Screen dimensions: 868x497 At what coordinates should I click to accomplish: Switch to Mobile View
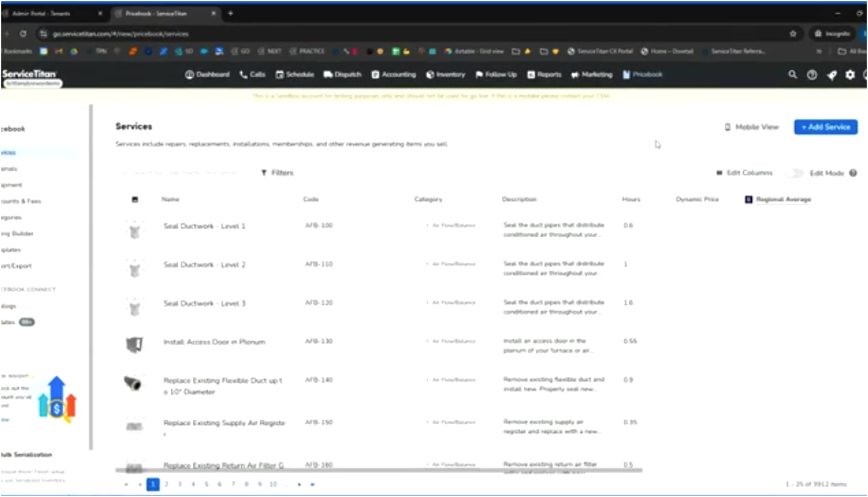(x=752, y=127)
